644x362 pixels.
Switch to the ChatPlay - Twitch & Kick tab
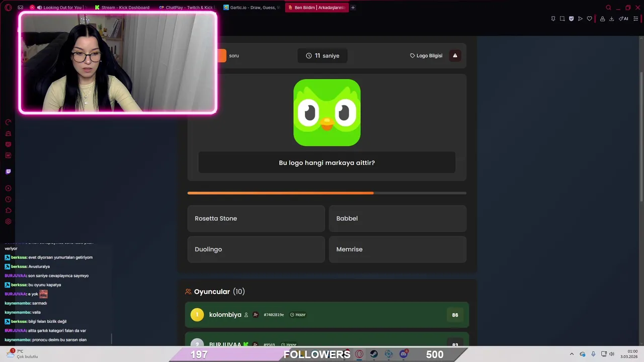click(x=186, y=8)
